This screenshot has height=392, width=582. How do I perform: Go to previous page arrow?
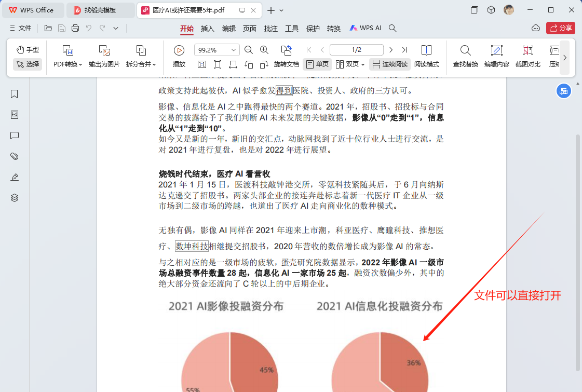click(x=322, y=50)
